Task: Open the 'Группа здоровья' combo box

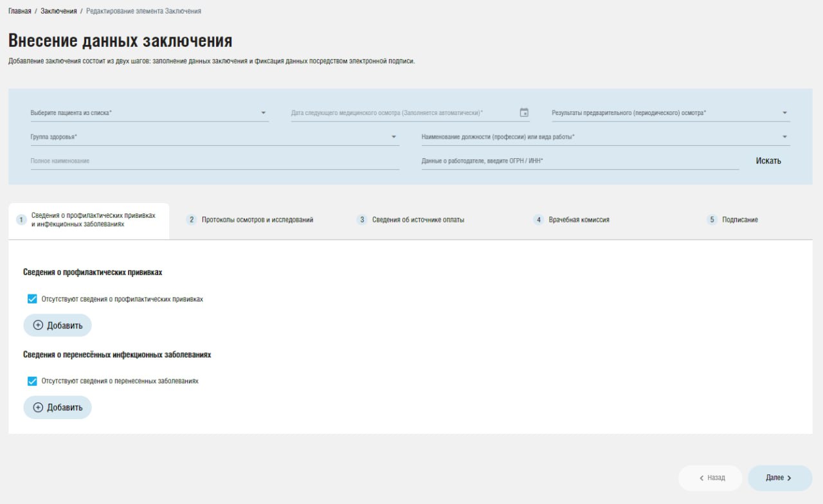Action: [215, 137]
